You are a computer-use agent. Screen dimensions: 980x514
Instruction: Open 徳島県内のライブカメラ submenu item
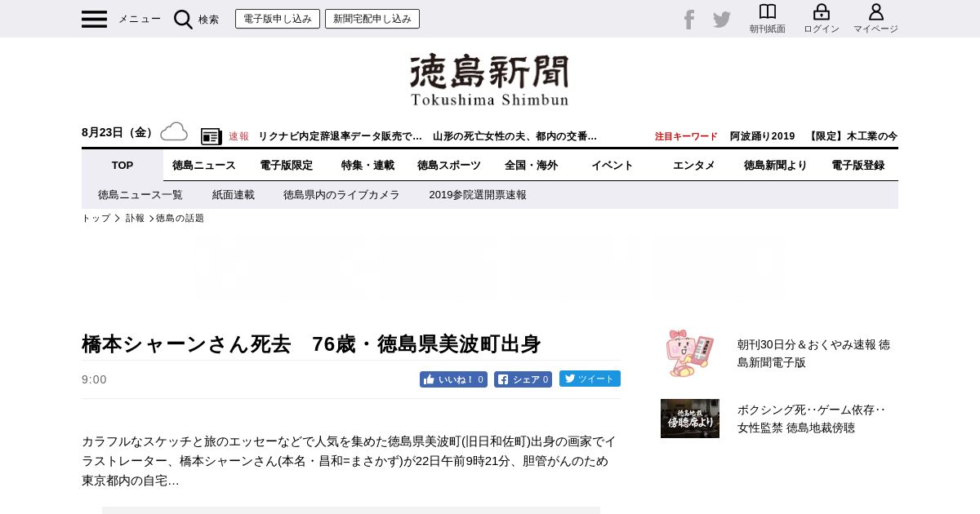341,195
